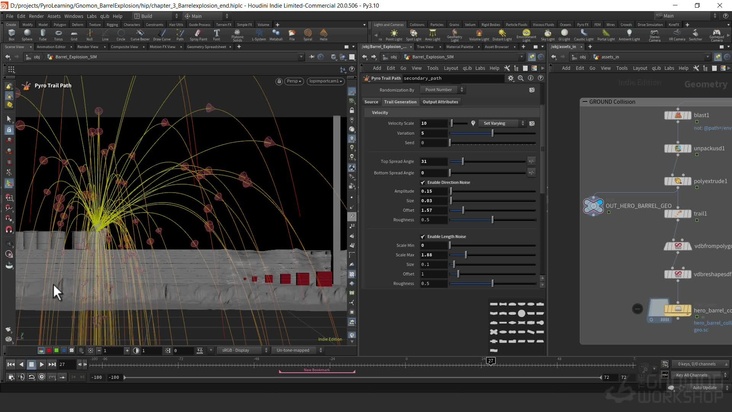Switch to the Output Attributes tab
Image resolution: width=732 pixels, height=412 pixels.
pyautogui.click(x=440, y=102)
